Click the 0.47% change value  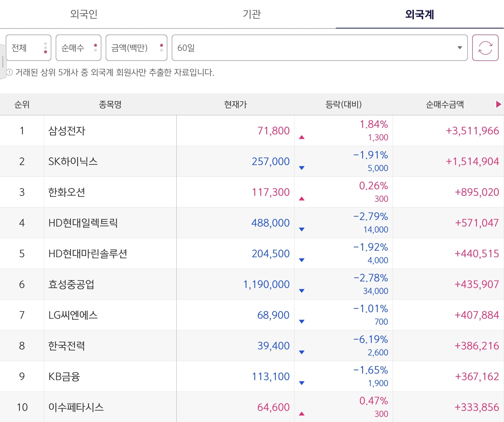(x=374, y=401)
